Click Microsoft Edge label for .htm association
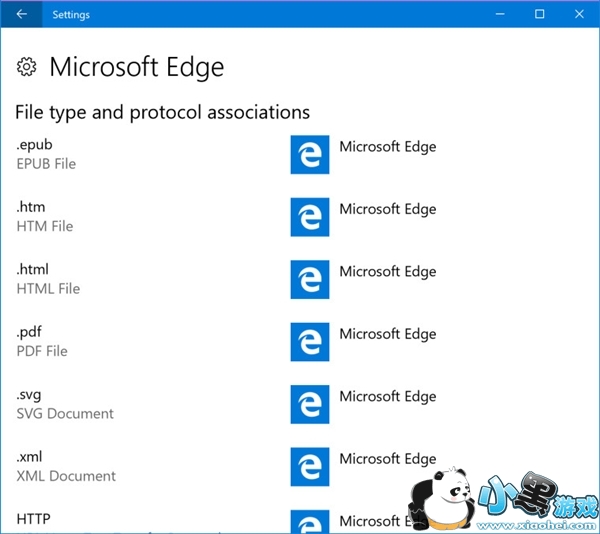Screen dimensions: 600x534 [387, 209]
